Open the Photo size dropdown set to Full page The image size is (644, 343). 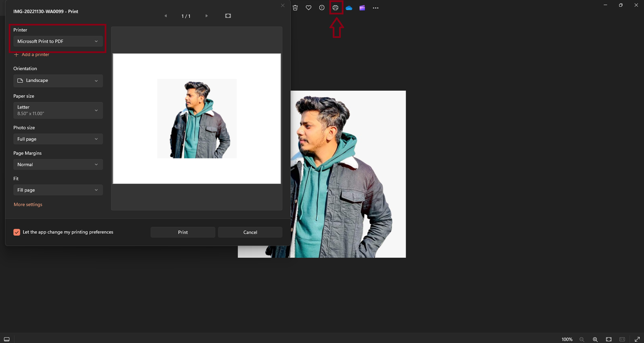click(58, 139)
